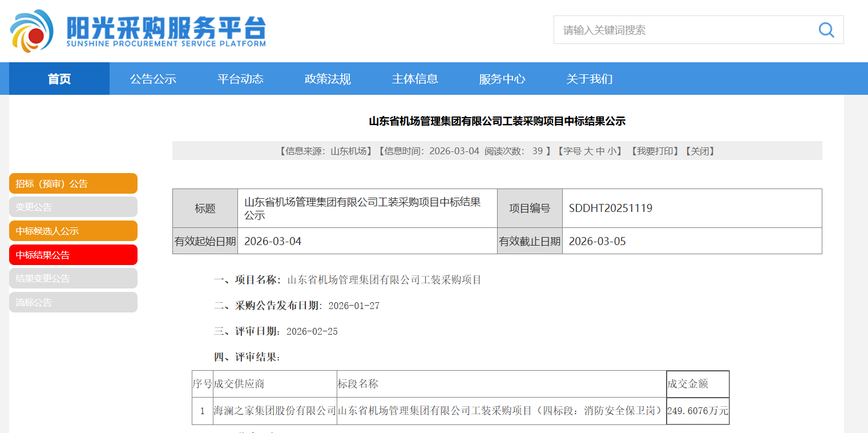Go to 平台动态 section
The image size is (868, 433).
coord(240,79)
